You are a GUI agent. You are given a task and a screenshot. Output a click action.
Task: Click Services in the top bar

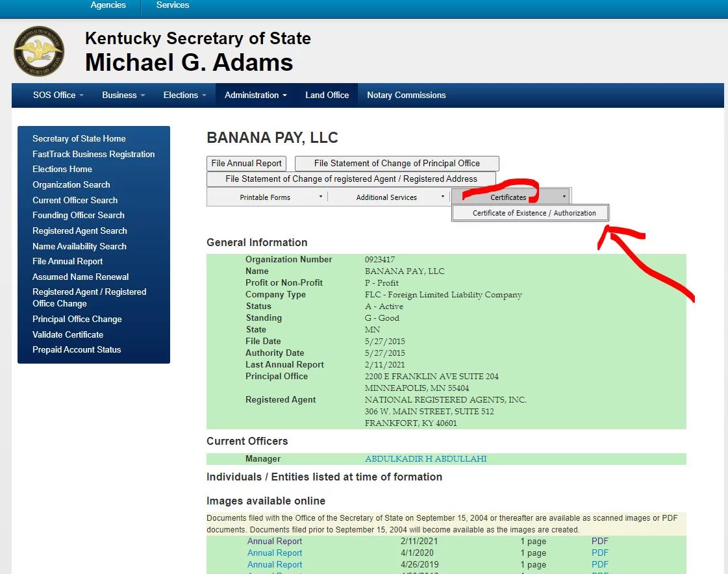pyautogui.click(x=173, y=5)
